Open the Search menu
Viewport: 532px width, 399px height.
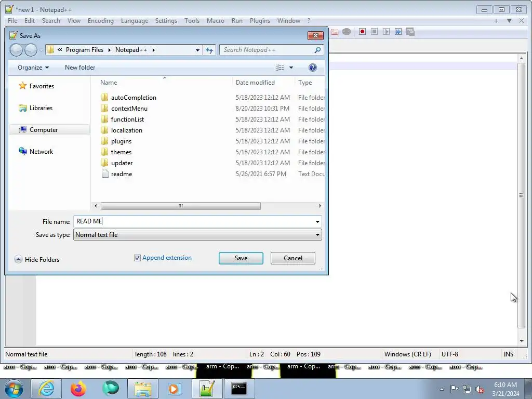click(51, 21)
